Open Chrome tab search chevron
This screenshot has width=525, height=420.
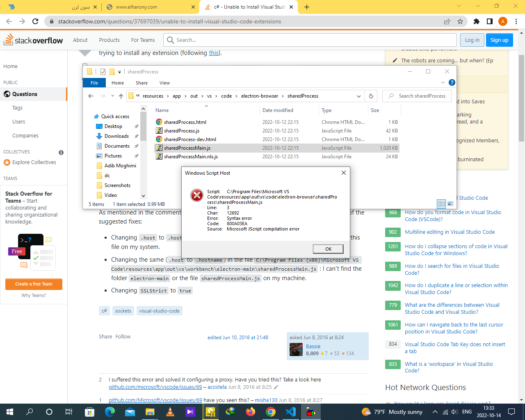click(459, 6)
